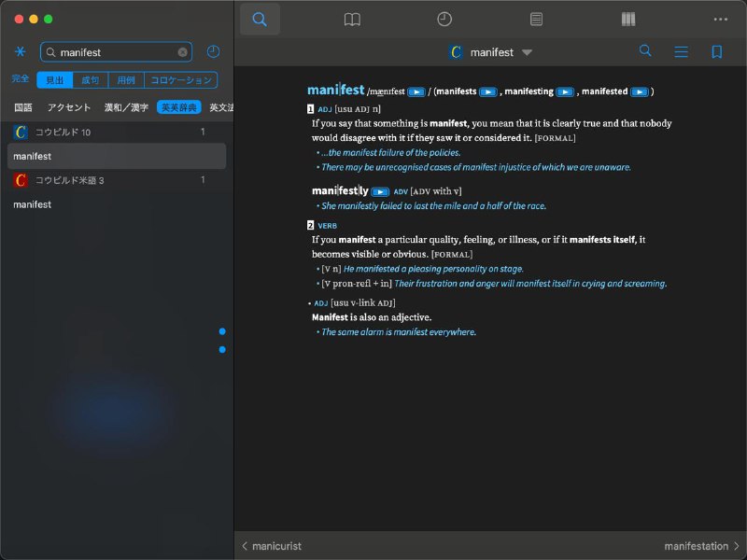Switch search mode to 成句
The image size is (747, 560).
coord(91,80)
